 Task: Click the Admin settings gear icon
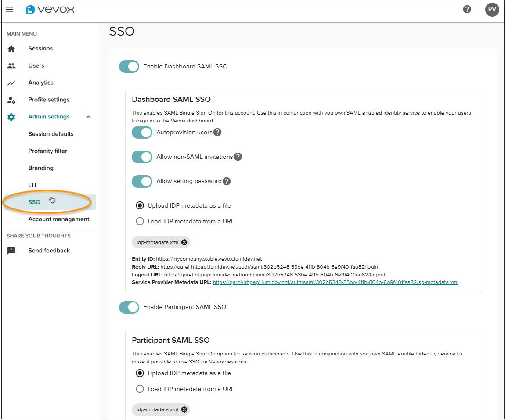coord(11,117)
